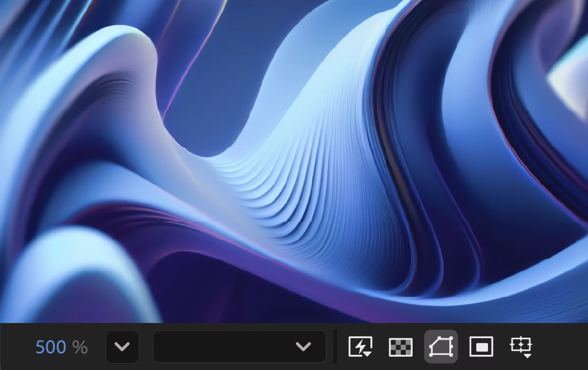Click the small arrow on the Fast Previews icon
This screenshot has height=370, width=588.
[367, 353]
